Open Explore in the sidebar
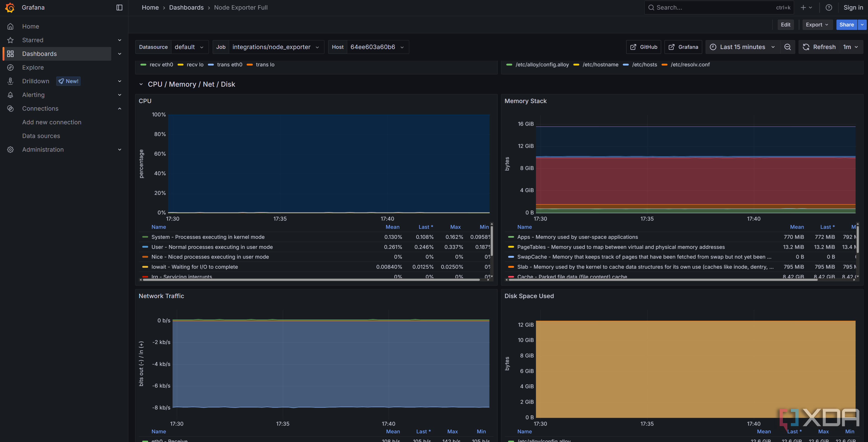868x442 pixels. pos(33,68)
